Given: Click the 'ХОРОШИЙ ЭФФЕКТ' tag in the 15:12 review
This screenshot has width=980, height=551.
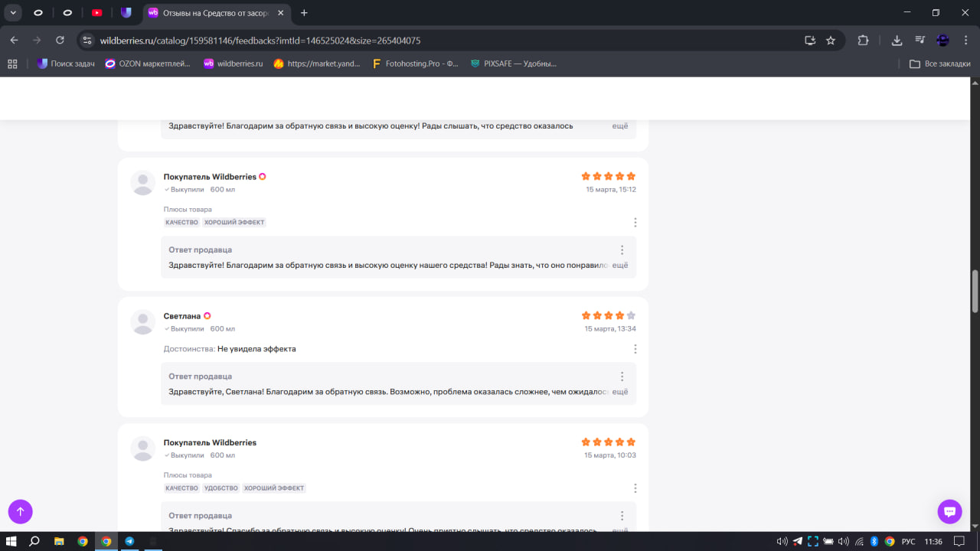Looking at the screenshot, I should click(235, 223).
